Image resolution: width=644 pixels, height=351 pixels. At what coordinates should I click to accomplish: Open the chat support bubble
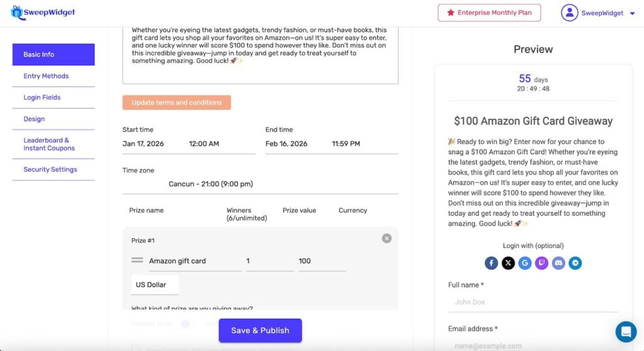(626, 331)
